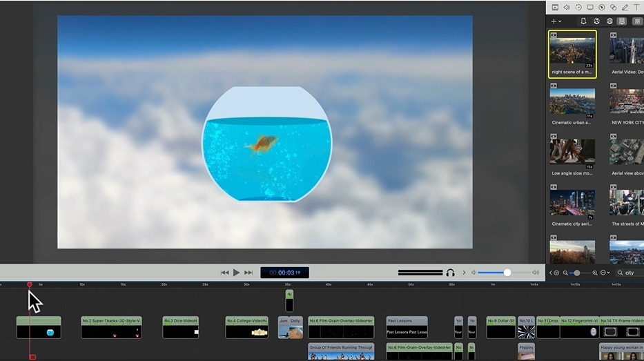This screenshot has width=644, height=361.
Task: Open the circle-minus options dropdown
Action: [x=605, y=273]
